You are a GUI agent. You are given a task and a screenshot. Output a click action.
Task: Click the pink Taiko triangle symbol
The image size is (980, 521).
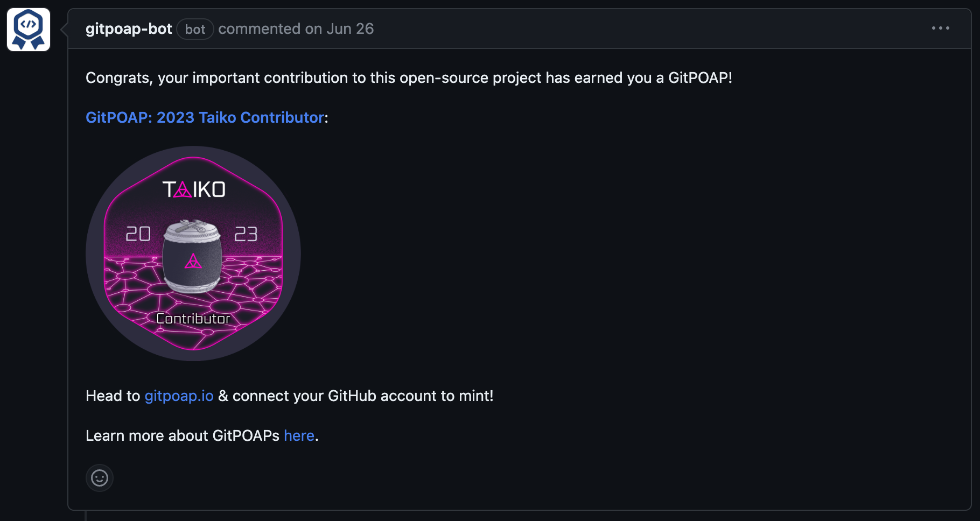(192, 262)
